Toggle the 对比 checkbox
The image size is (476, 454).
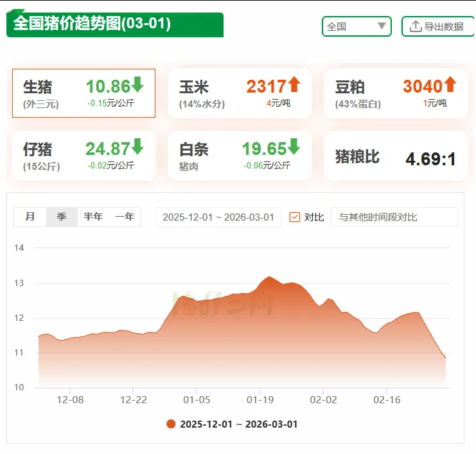pos(295,217)
